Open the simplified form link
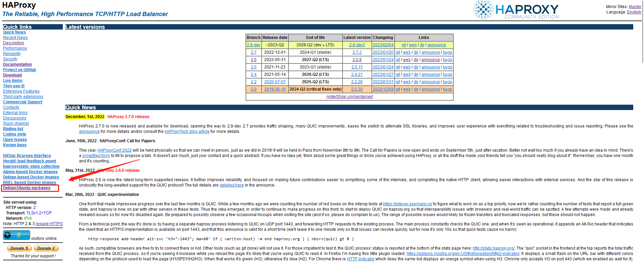 (96, 156)
